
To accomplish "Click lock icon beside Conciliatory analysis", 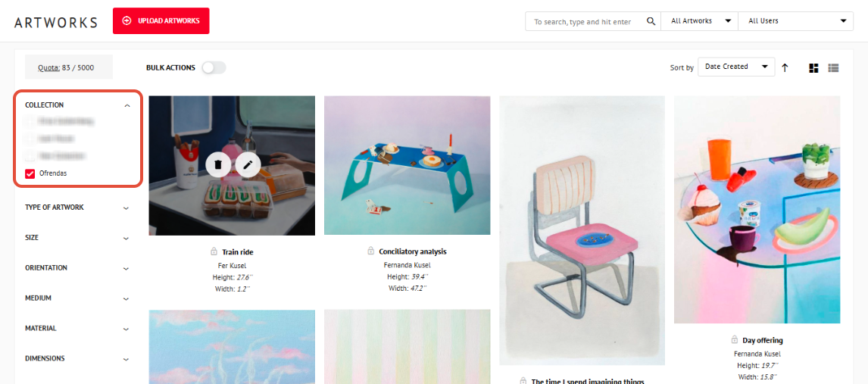I will 371,251.
